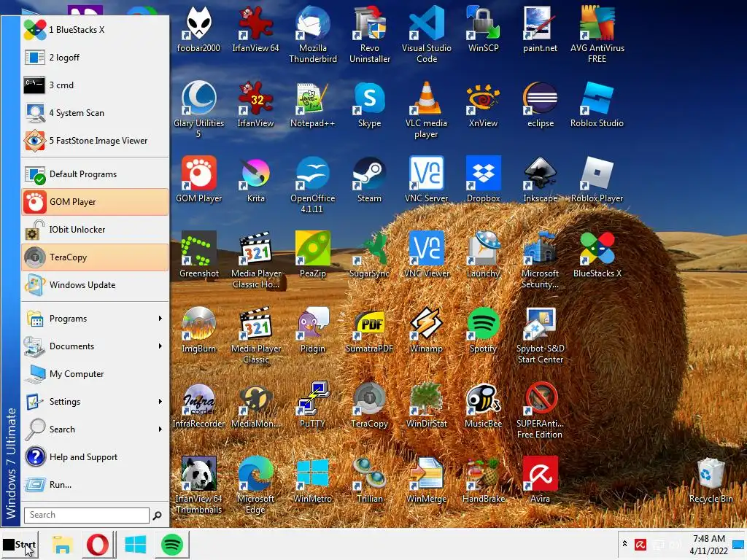Open the WinDirStat desktop icon
The width and height of the screenshot is (747, 560).
coord(426,405)
